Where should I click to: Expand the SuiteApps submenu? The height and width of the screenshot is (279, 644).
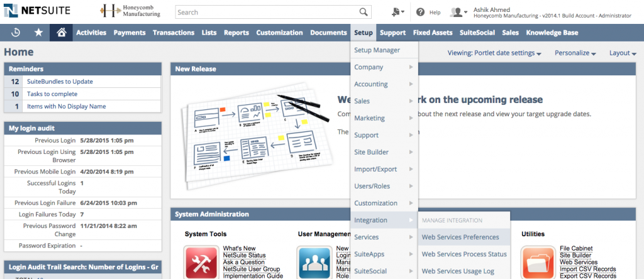tap(384, 254)
